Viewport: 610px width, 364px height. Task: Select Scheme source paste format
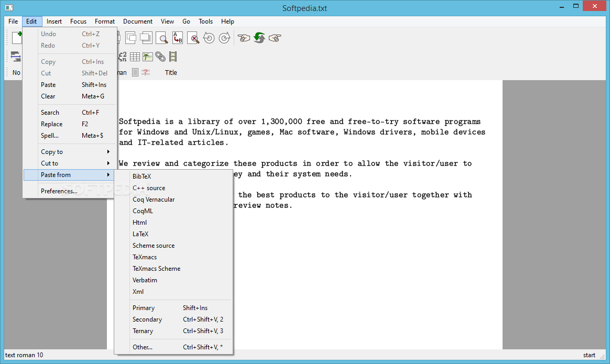point(173,246)
